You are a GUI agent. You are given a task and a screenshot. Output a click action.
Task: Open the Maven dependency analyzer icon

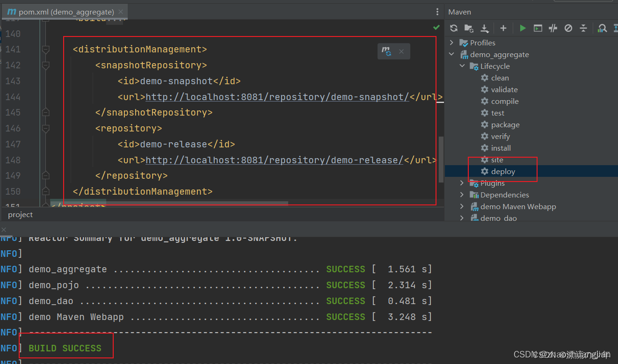603,28
